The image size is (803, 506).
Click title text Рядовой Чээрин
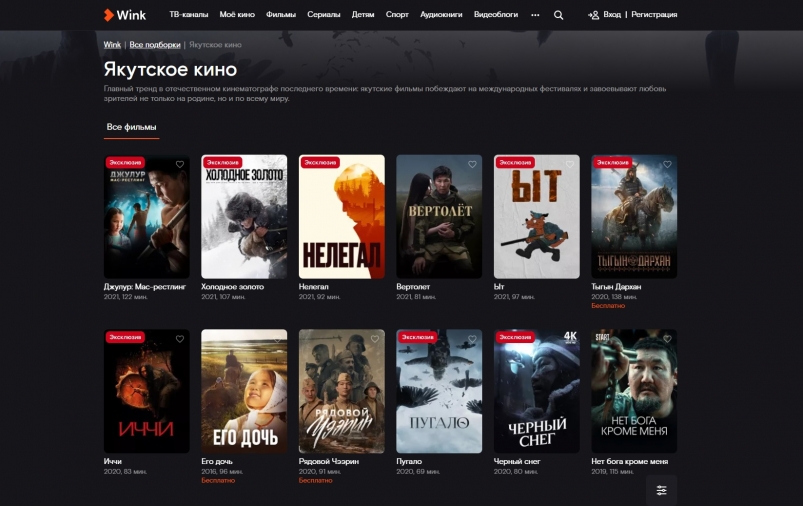pos(329,461)
